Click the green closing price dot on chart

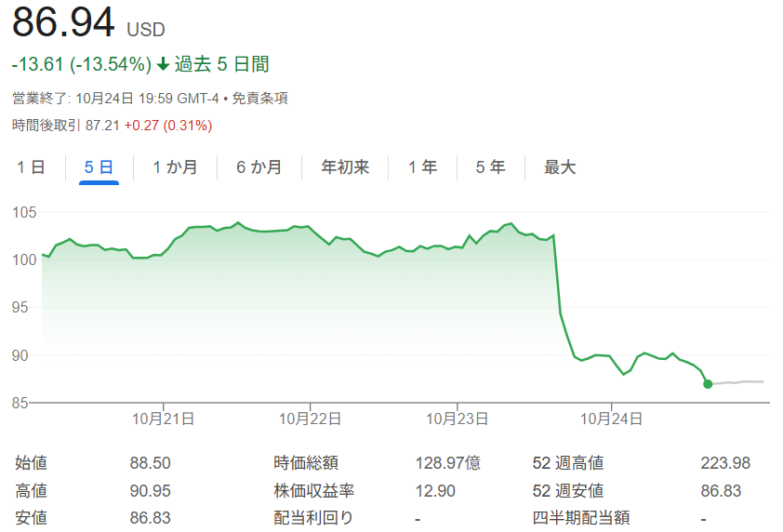click(x=708, y=383)
